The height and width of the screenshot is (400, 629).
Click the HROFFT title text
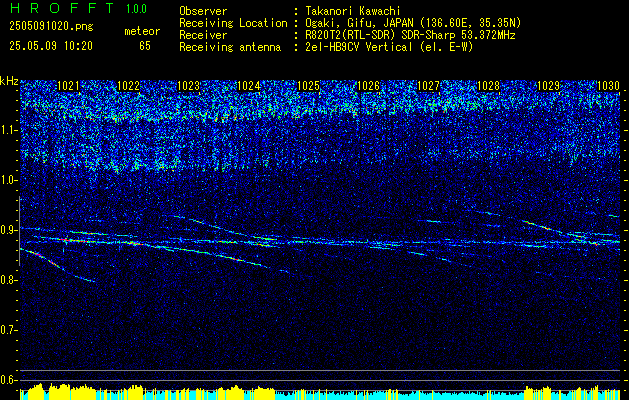(x=62, y=8)
